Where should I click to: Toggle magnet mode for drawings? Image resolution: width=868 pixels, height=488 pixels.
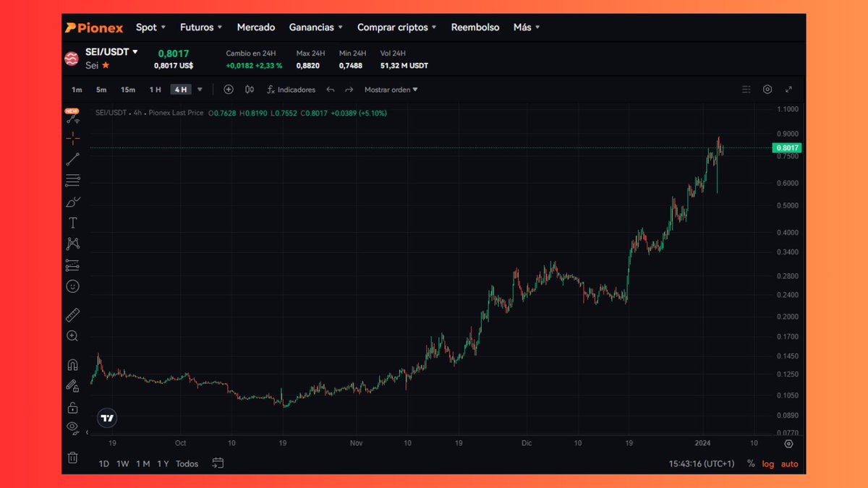coord(72,364)
